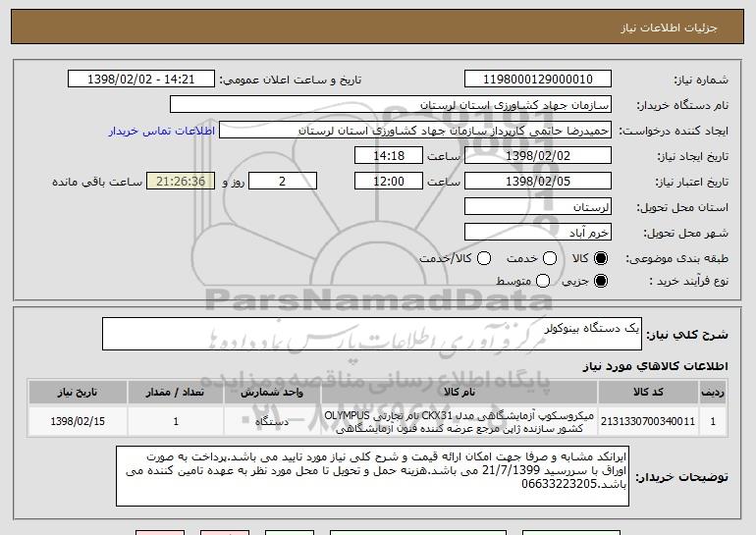Select the متوسط purchase type radio
The image size is (756, 535).
[543, 281]
